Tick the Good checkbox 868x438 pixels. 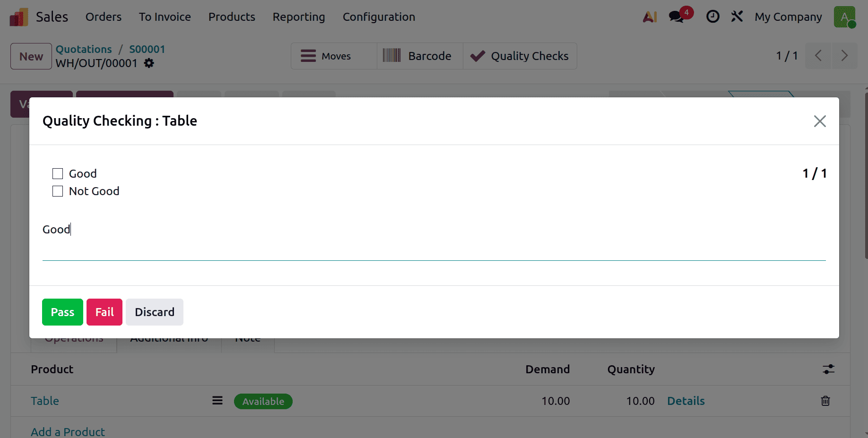point(58,174)
